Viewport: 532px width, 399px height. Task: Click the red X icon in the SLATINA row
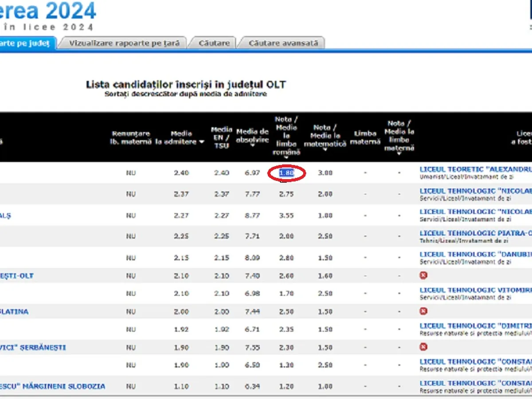(x=423, y=311)
